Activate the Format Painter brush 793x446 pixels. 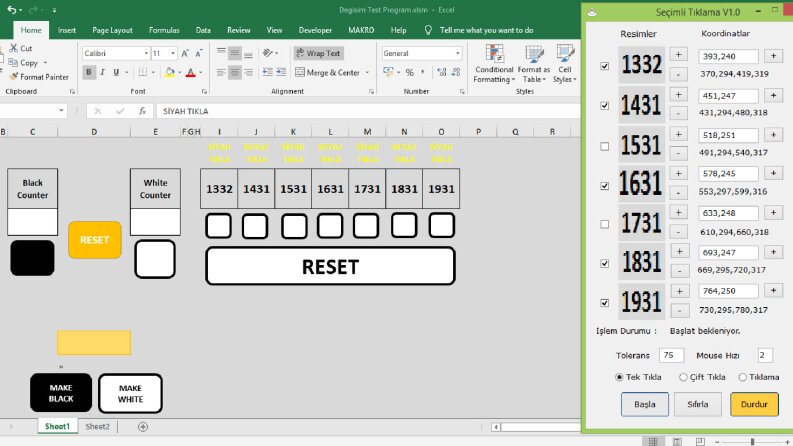(14, 77)
